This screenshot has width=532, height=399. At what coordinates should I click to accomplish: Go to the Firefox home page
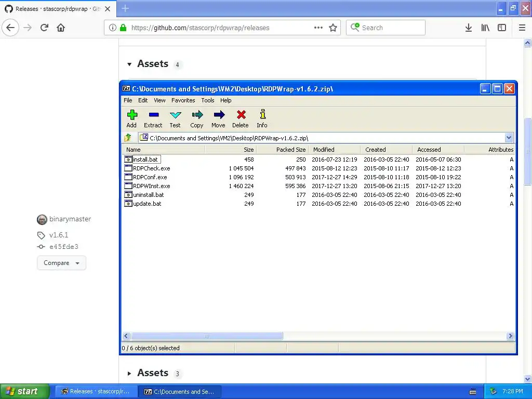[x=61, y=28]
